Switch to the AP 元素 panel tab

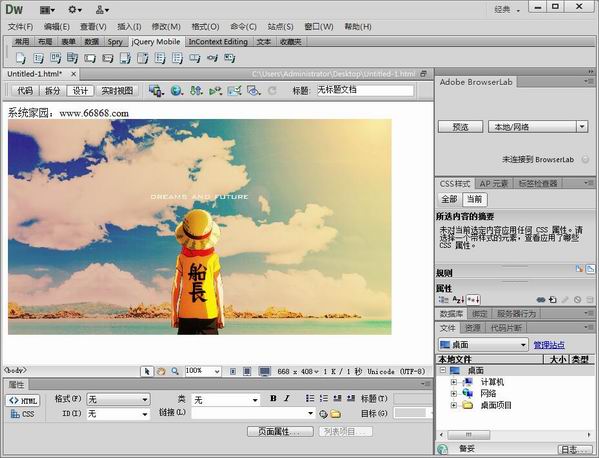[x=494, y=184]
